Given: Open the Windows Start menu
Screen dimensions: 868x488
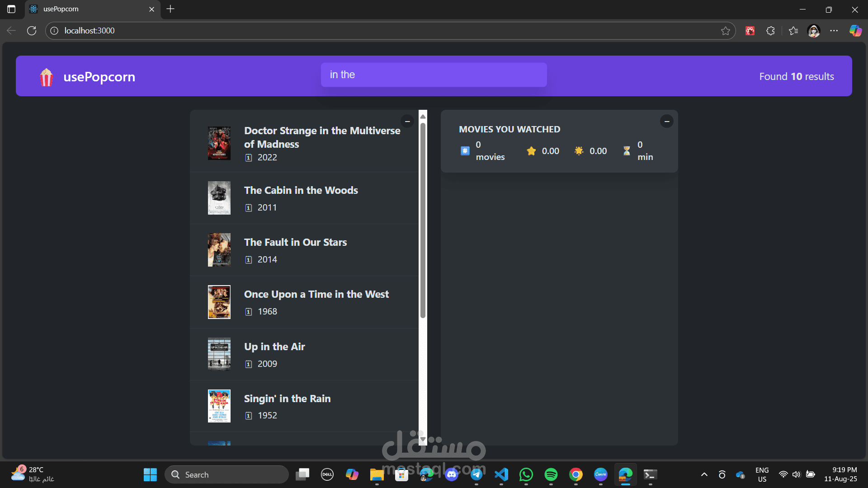Looking at the screenshot, I should [x=150, y=474].
